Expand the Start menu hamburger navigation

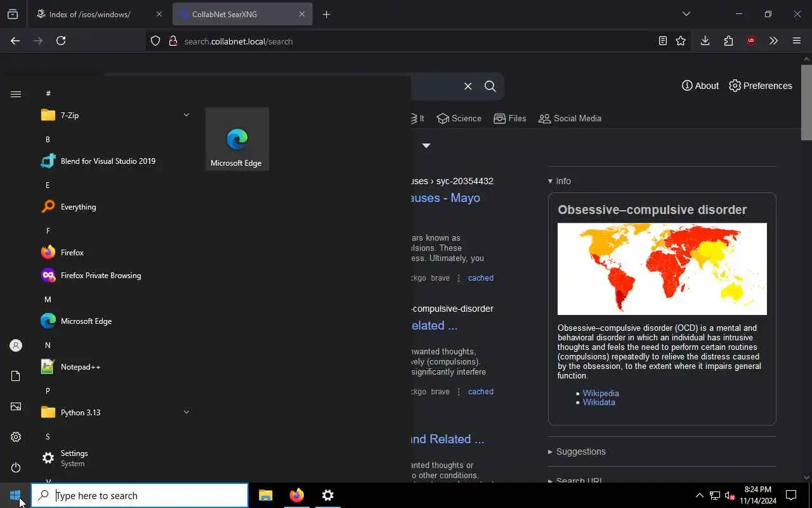16,94
